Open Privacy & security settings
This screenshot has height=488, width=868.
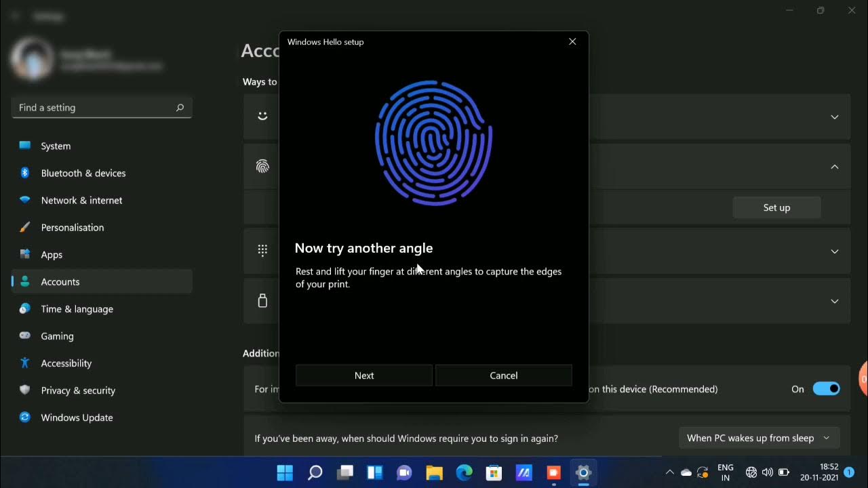102,390
